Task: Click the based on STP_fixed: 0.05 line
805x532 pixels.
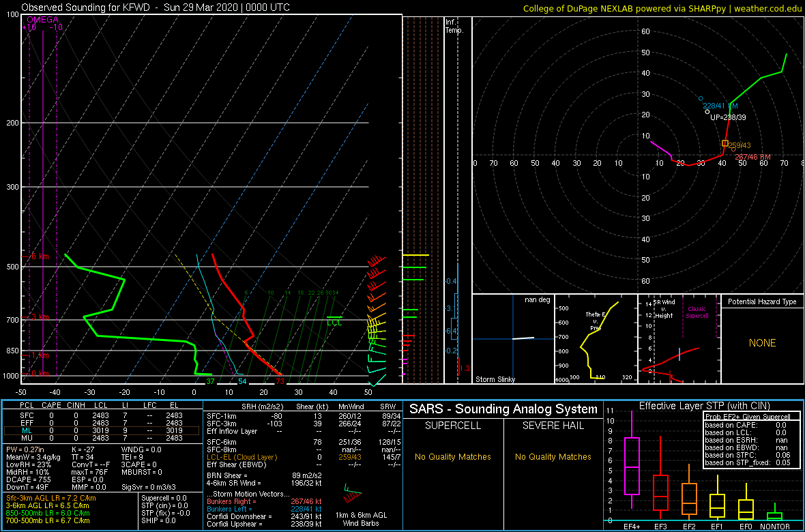Action: (749, 464)
